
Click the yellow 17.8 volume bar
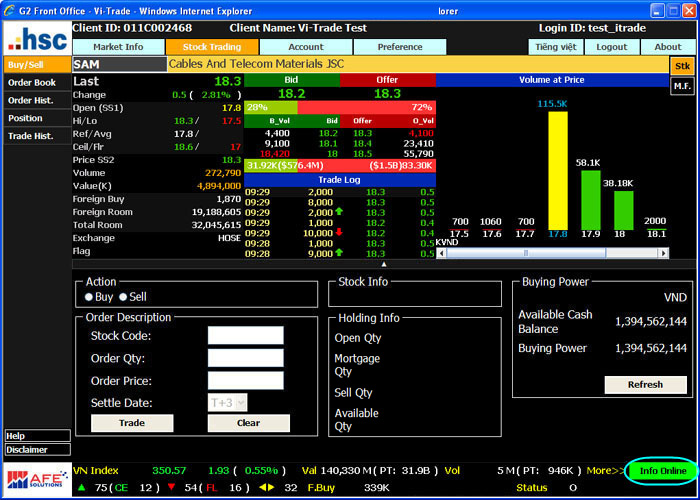coord(558,171)
